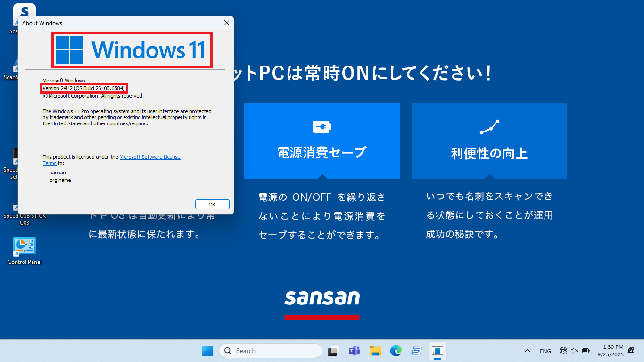Switch input language via ENG indicator
The image size is (644, 362).
tap(545, 351)
